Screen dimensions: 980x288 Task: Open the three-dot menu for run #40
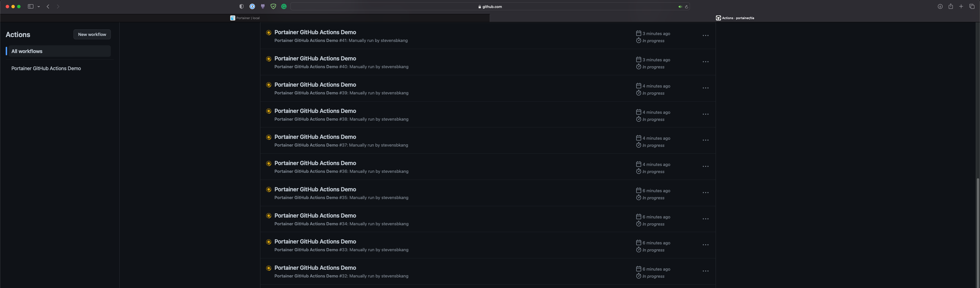[x=705, y=62]
